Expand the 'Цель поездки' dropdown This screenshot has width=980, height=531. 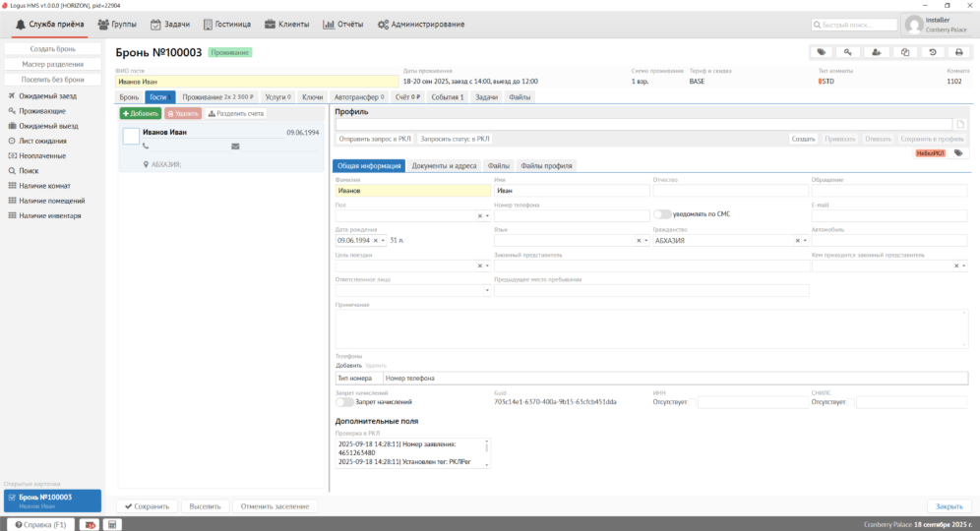(487, 265)
